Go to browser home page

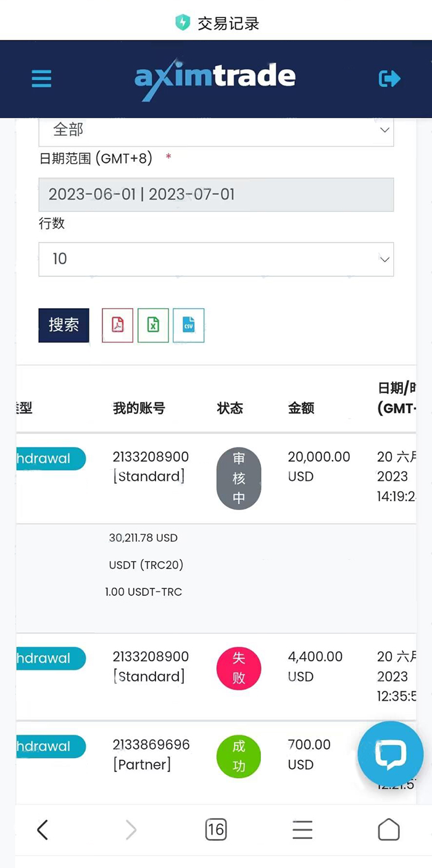[388, 830]
